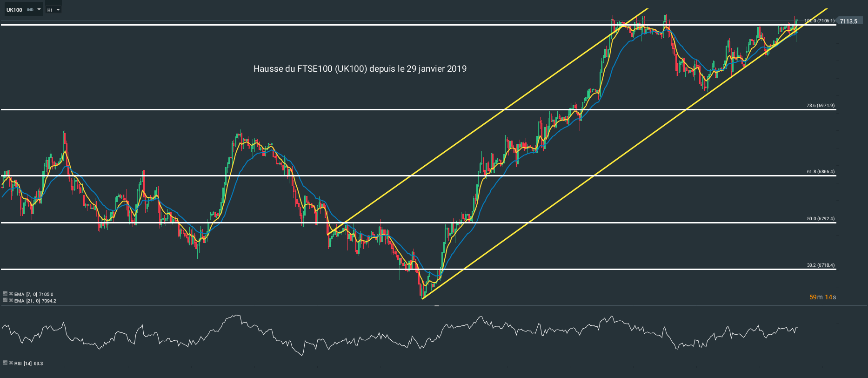Viewport: 868px width, 378px height.
Task: Click the 59m 14s candle countdown timer
Action: [822, 297]
